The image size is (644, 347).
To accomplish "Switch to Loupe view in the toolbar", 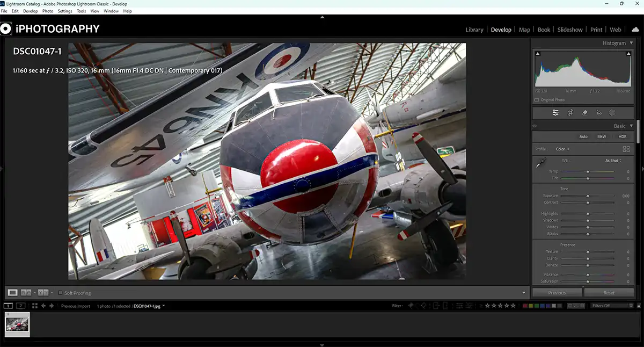I will click(x=12, y=293).
